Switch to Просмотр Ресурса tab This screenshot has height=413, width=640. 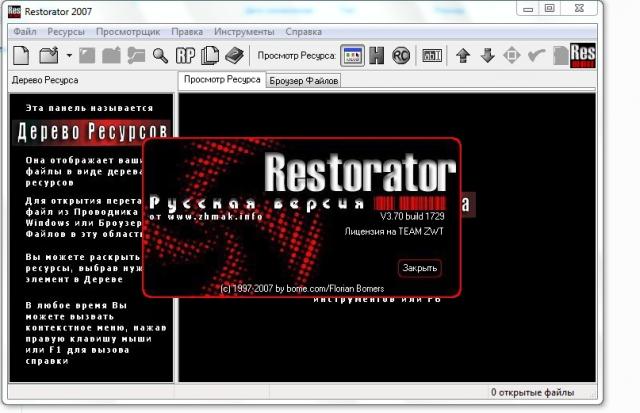(x=222, y=80)
